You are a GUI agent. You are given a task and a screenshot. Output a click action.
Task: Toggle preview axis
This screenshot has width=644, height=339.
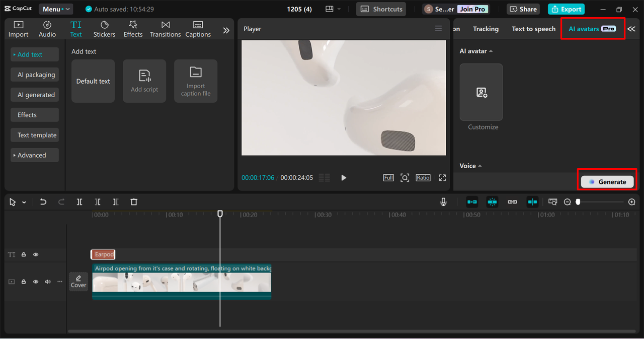click(x=532, y=202)
